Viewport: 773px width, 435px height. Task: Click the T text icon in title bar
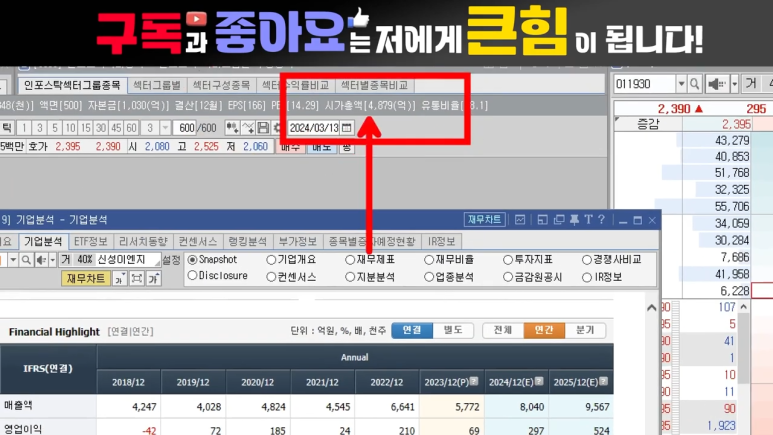pos(588,220)
